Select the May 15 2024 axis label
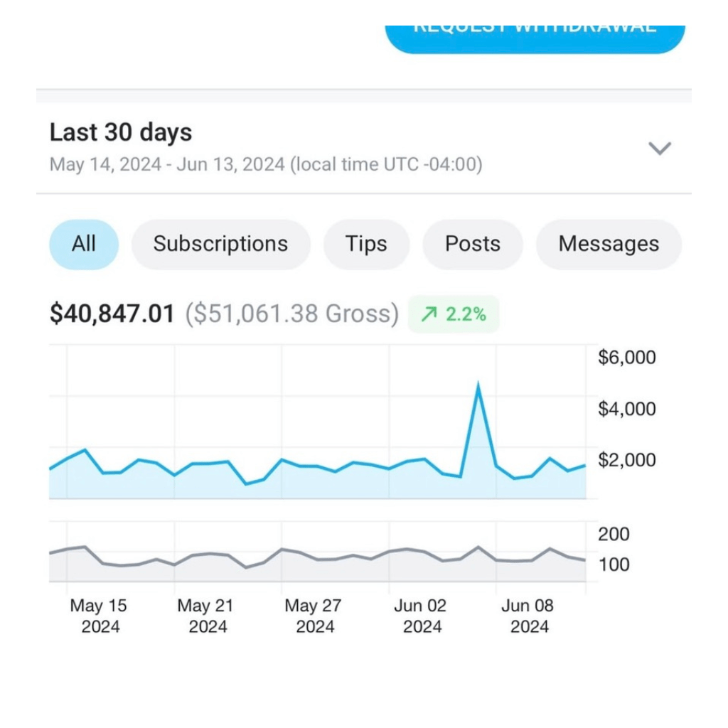This screenshot has width=728, height=728. tap(98, 616)
